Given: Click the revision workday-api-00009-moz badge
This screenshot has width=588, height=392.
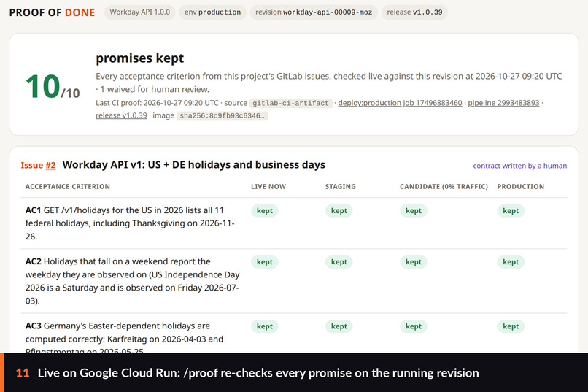Looking at the screenshot, I should (314, 12).
